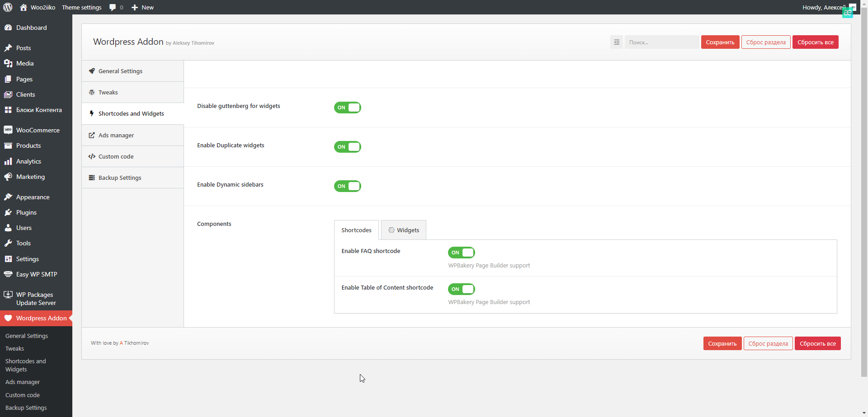This screenshot has height=417, width=868.
Task: Click the A Tikhomirov footer link
Action: point(134,343)
